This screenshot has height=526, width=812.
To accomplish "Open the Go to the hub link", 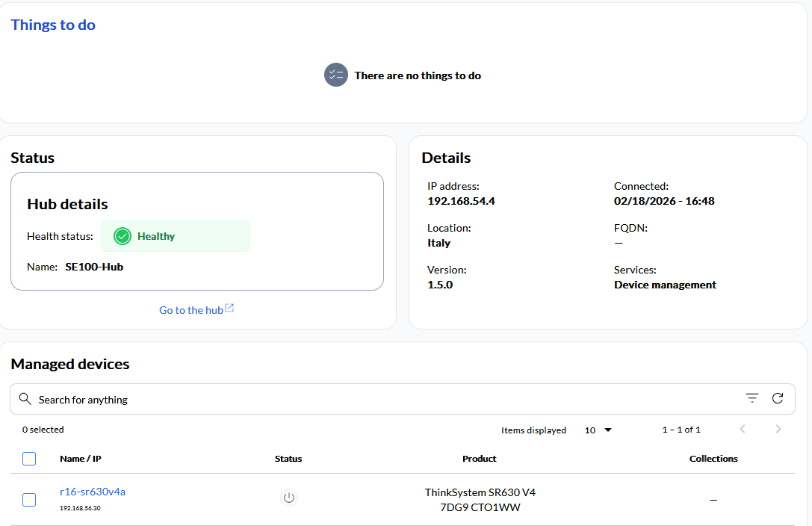I will coord(191,310).
